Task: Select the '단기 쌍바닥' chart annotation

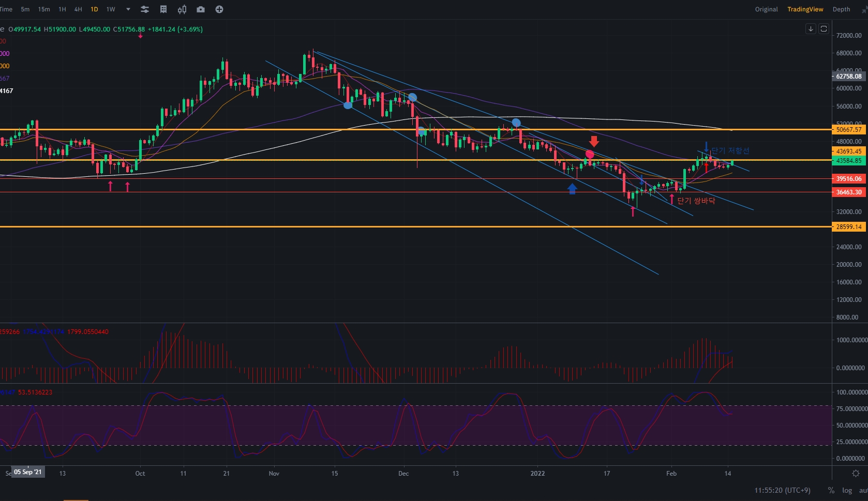Action: (x=696, y=201)
